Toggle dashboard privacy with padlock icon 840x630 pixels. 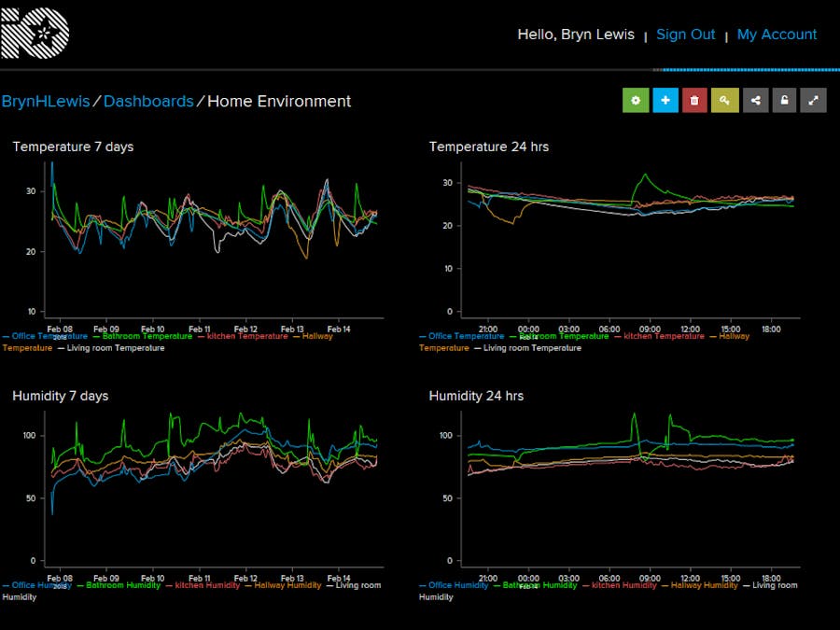point(784,101)
